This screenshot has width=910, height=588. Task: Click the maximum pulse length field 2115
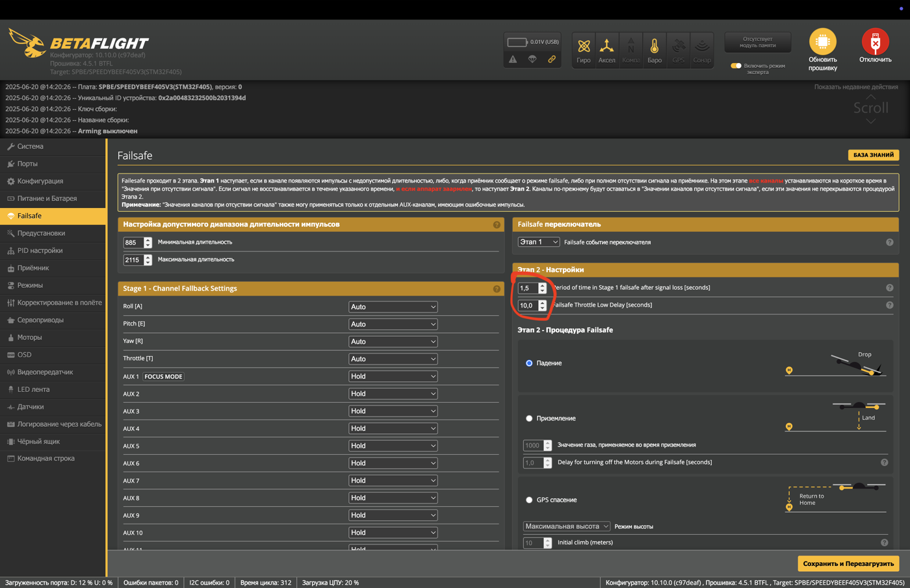[137, 260]
